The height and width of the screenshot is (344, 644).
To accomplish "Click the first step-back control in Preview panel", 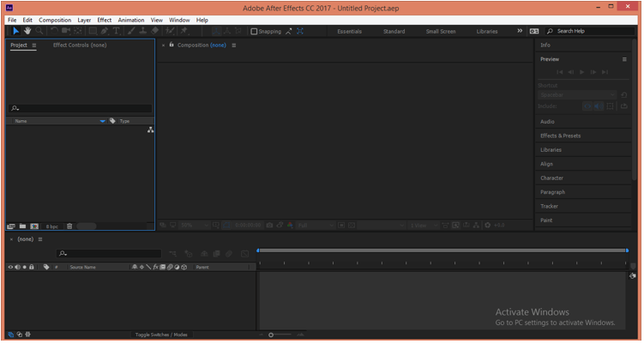I will point(559,72).
